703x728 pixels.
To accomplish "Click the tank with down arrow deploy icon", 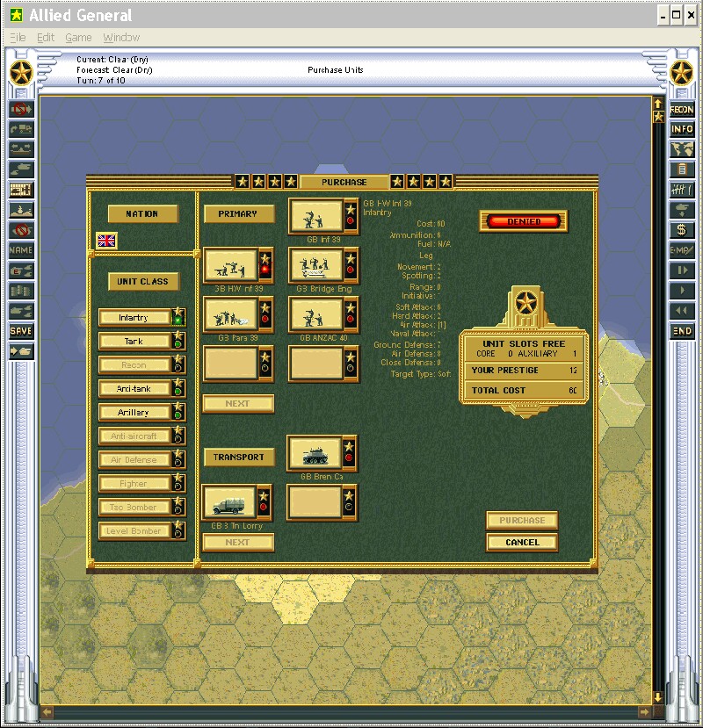I will pyautogui.click(x=682, y=210).
